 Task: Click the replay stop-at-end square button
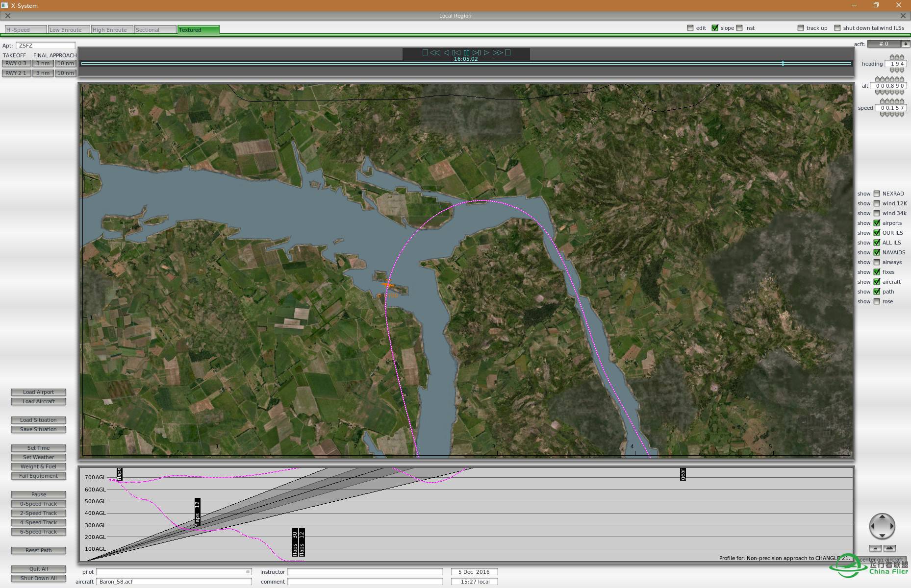pyautogui.click(x=508, y=52)
